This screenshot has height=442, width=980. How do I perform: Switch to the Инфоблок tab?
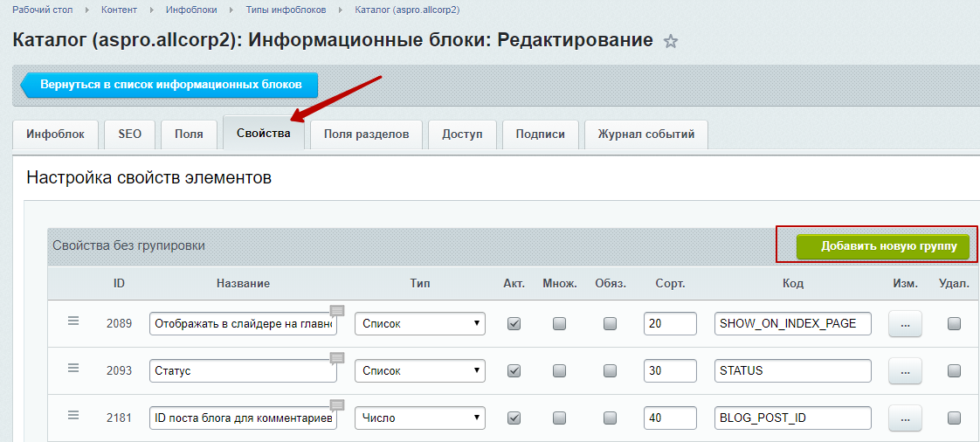click(x=55, y=135)
